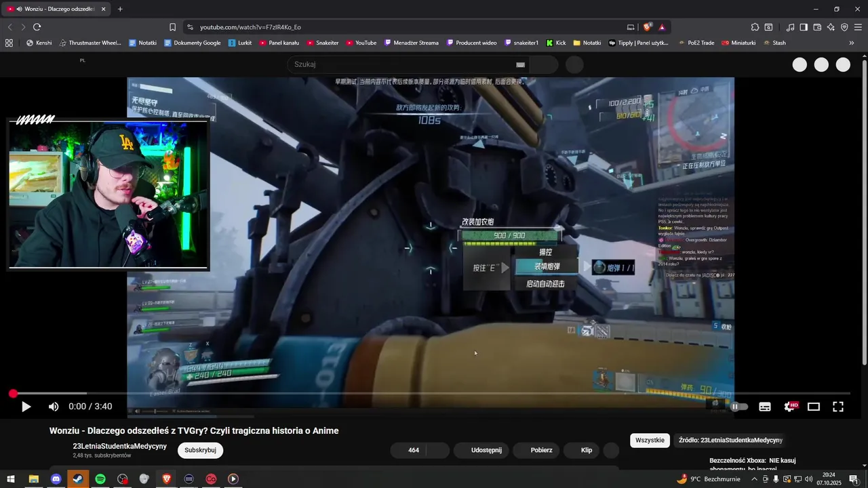Click the video title text
Image resolution: width=868 pixels, height=488 pixels.
(x=194, y=430)
